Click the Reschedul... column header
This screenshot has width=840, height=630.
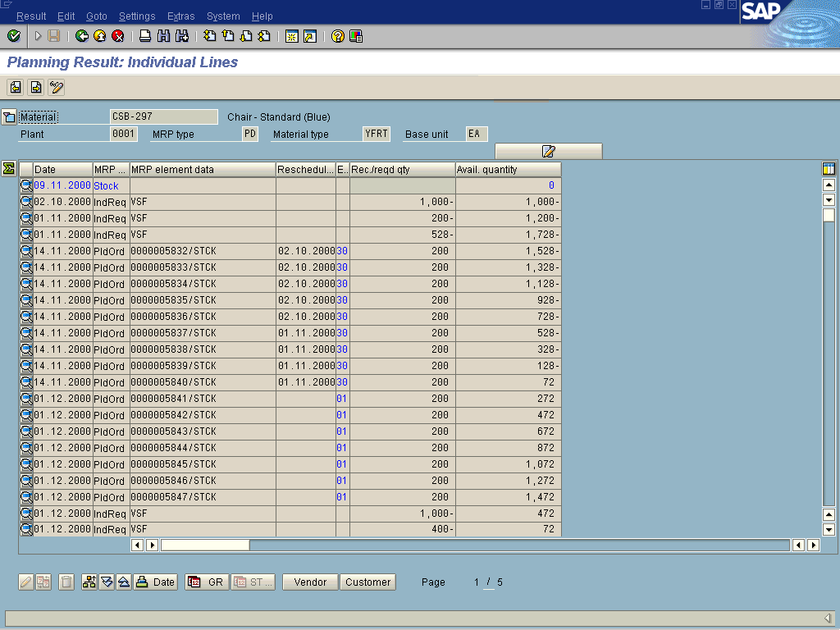(x=306, y=169)
